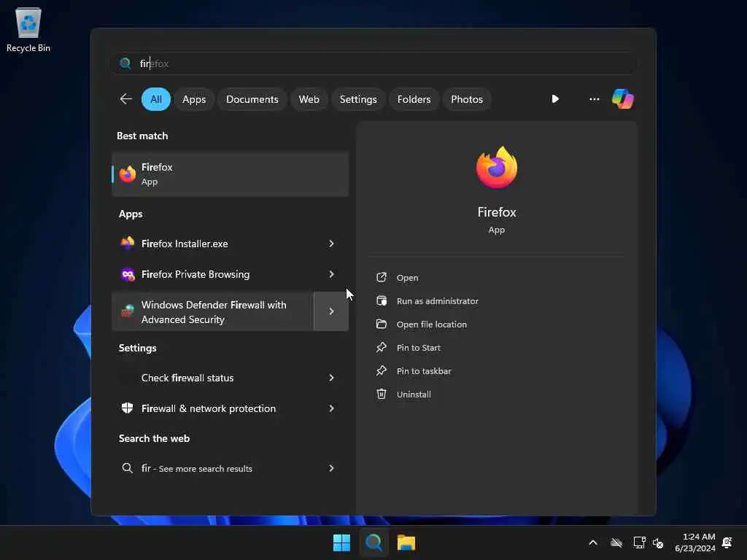Expand Firefox Installer.exe details chevron
Screen dimensions: 747x560
[332, 244]
